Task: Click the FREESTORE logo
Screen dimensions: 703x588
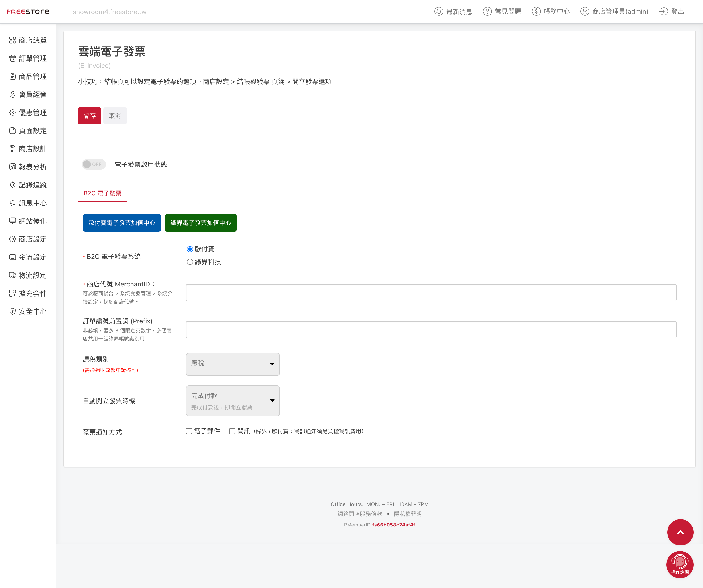Action: coord(28,12)
